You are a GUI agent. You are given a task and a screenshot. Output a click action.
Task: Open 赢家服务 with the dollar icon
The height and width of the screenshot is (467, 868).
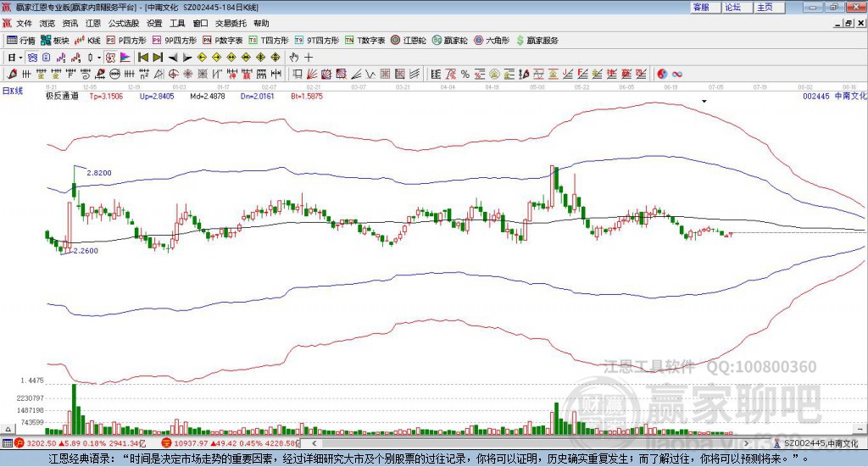coord(537,41)
